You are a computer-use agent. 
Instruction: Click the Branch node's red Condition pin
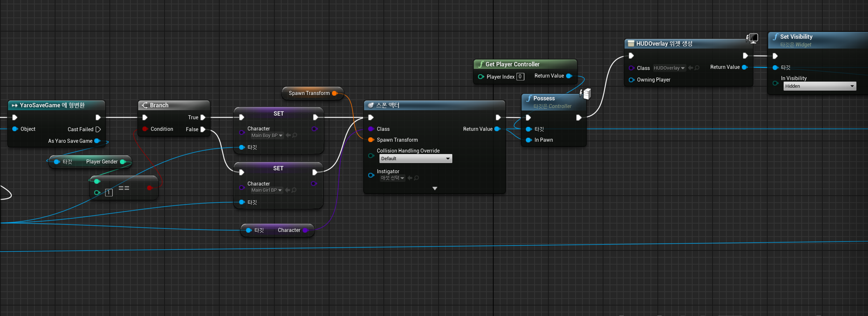[x=145, y=129]
